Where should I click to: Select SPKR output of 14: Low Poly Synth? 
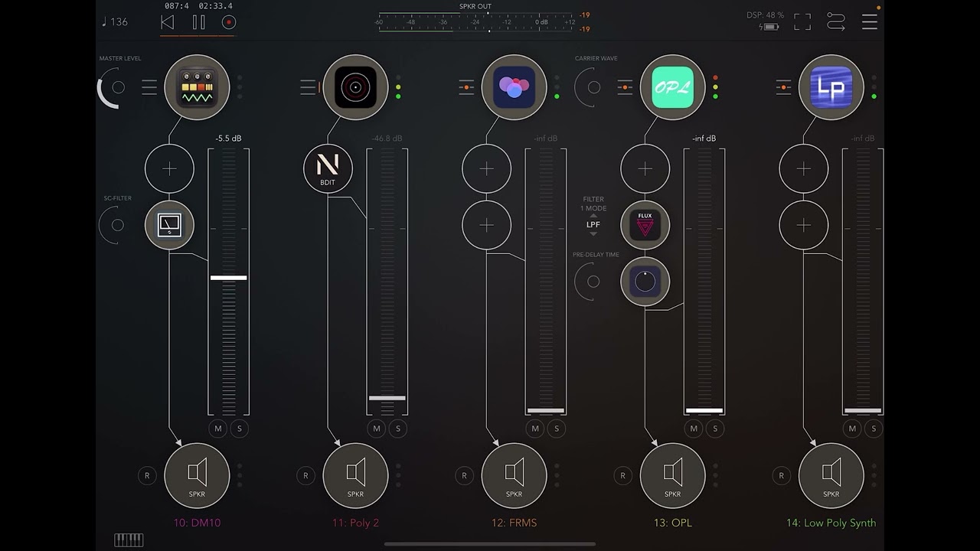click(831, 475)
